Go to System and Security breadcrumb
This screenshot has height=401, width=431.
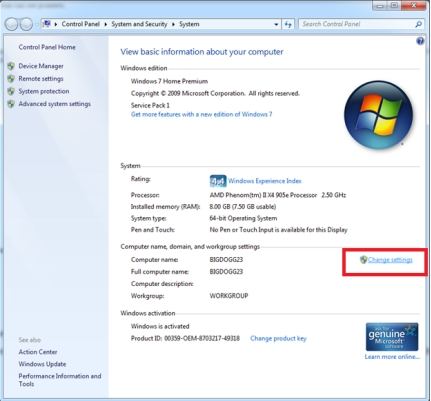[139, 24]
